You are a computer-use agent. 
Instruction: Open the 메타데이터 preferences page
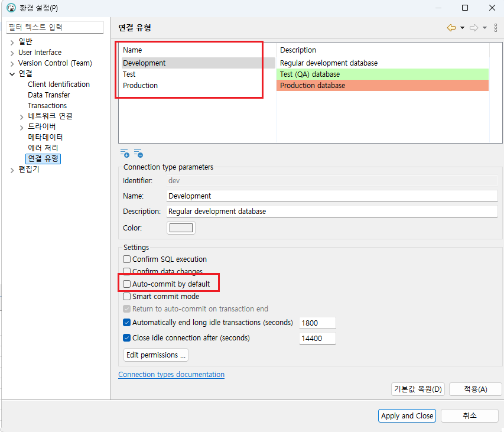pyautogui.click(x=45, y=137)
